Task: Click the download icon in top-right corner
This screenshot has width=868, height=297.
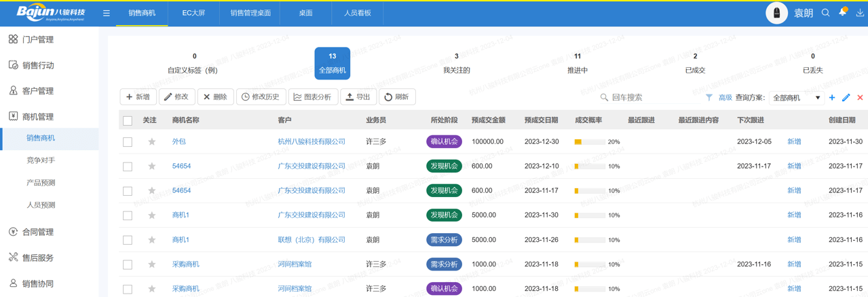Action: point(860,13)
